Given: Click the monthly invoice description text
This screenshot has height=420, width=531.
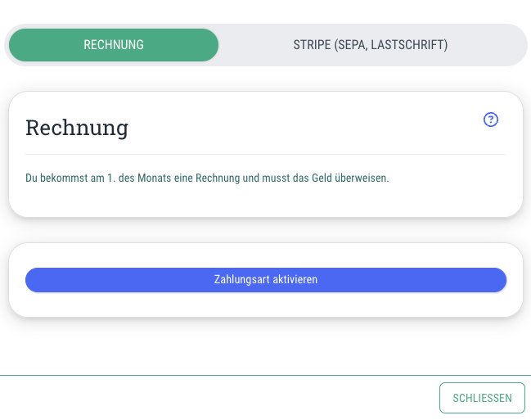Looking at the screenshot, I should point(207,178).
